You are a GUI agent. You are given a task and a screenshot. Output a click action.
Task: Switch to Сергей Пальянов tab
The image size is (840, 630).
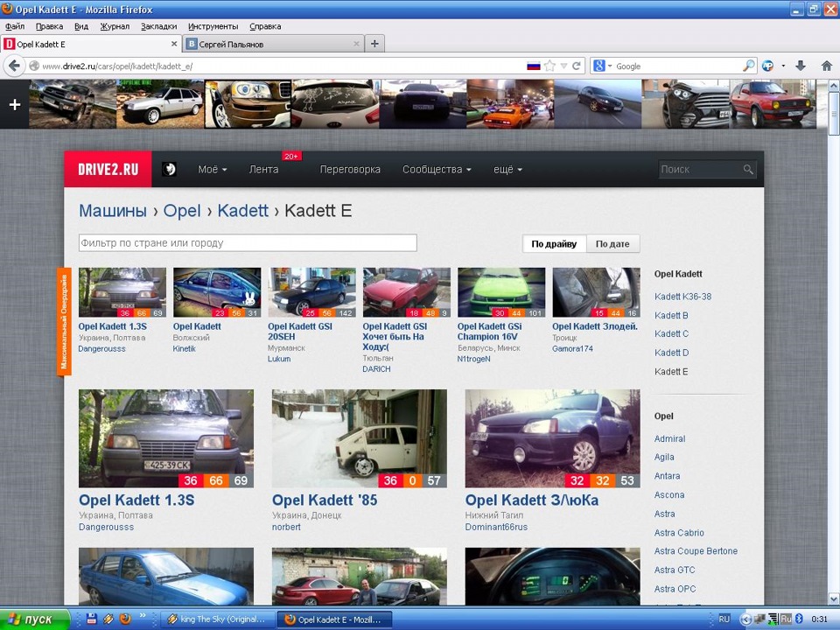pos(273,44)
